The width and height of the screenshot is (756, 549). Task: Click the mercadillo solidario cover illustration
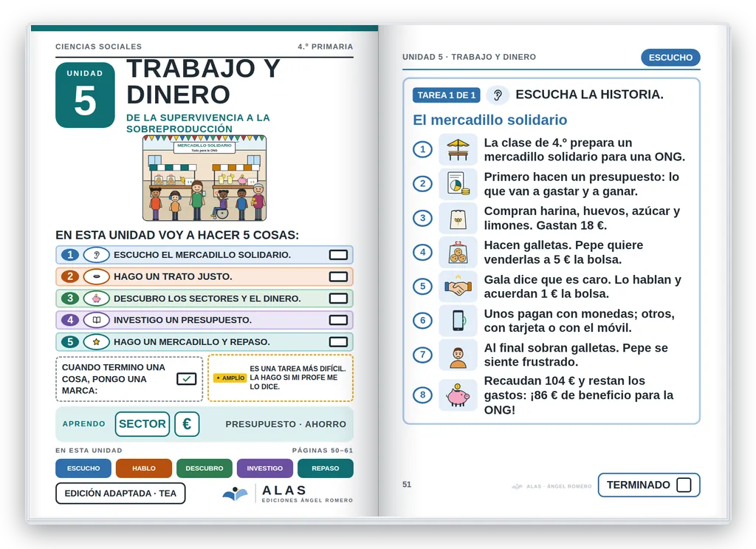click(205, 178)
